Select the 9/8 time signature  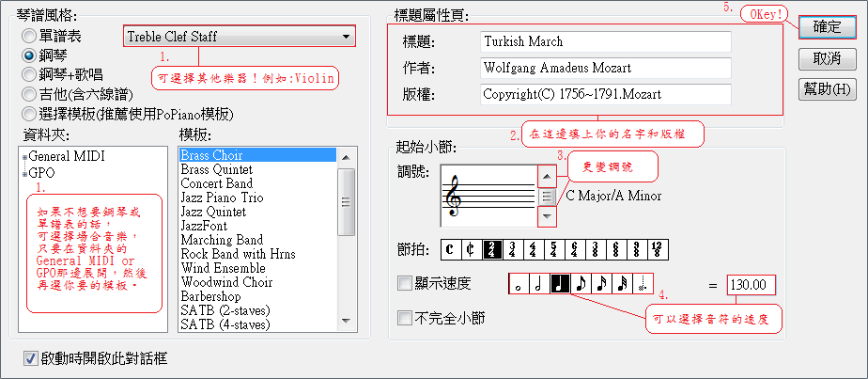tap(638, 250)
